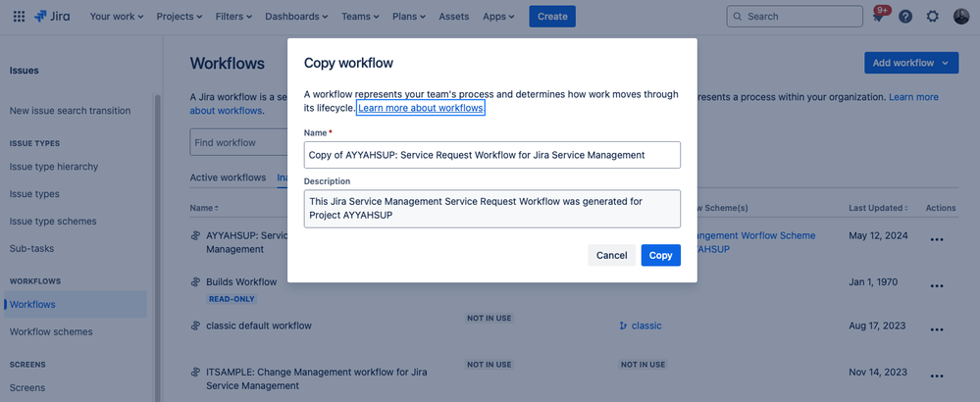The width and height of the screenshot is (980, 402).
Task: Open actions menu for classic default workflow
Action: coord(936,329)
